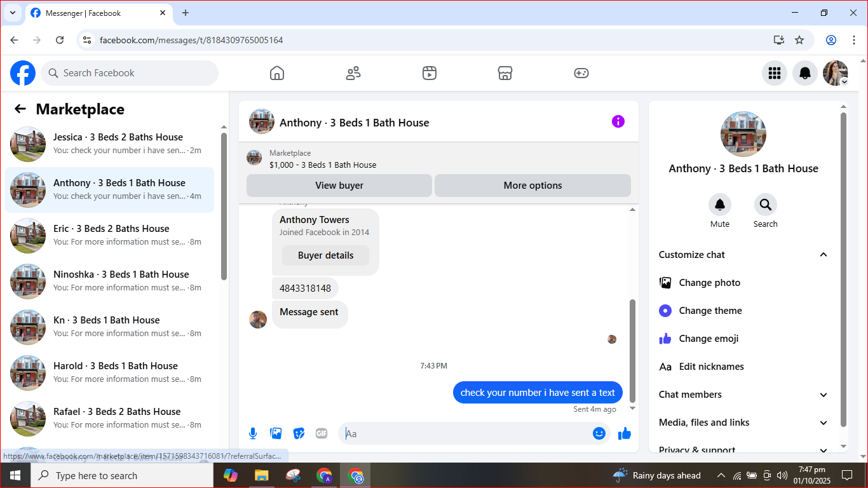Click Anthony's avatar in chat header
This screenshot has width=868, height=488.
[262, 121]
